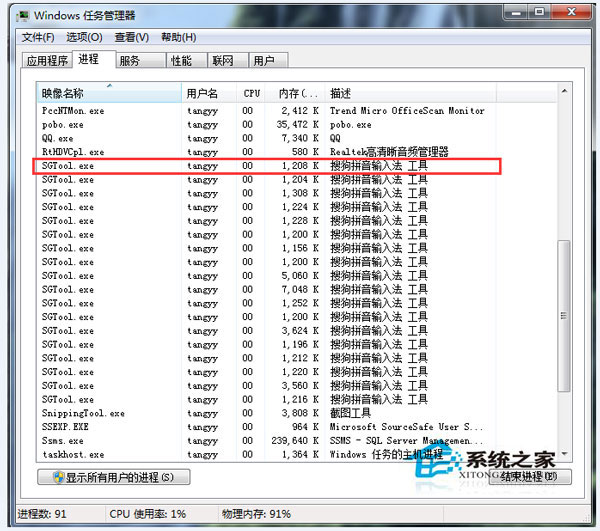This screenshot has height=531, width=600.
Task: Select the pobo.exe process row
Action: pos(267,125)
